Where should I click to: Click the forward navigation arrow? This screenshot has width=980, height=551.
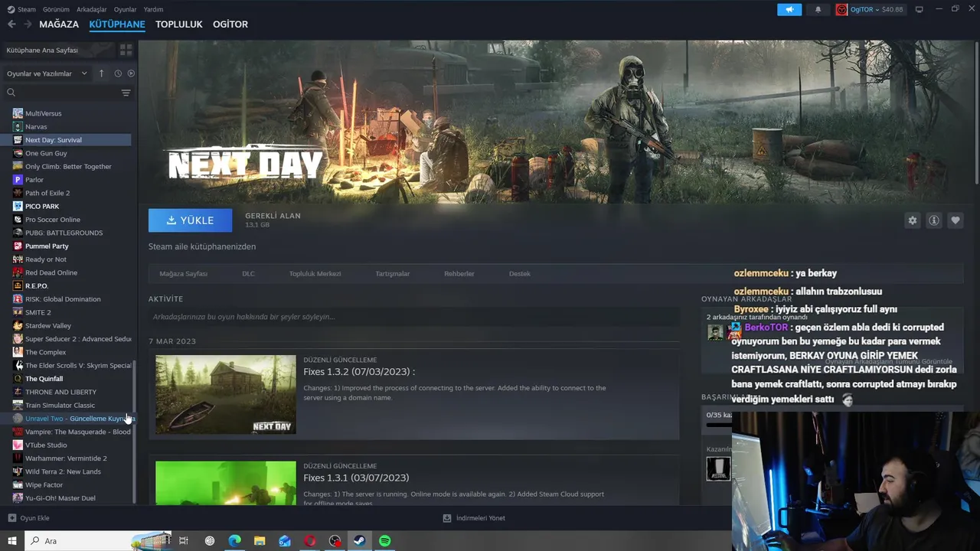(x=28, y=24)
